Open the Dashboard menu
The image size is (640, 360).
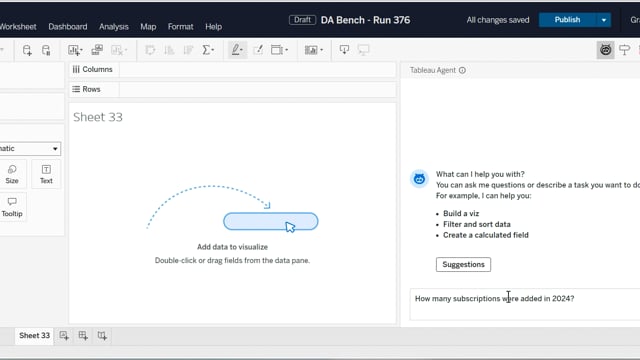[x=68, y=27]
